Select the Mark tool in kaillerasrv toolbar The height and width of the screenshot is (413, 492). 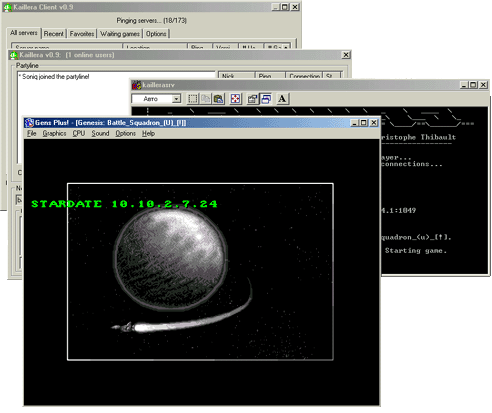[x=193, y=99]
